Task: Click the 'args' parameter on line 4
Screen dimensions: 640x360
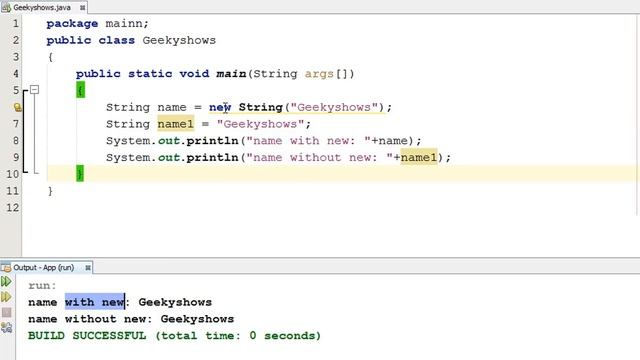Action: pos(319,74)
